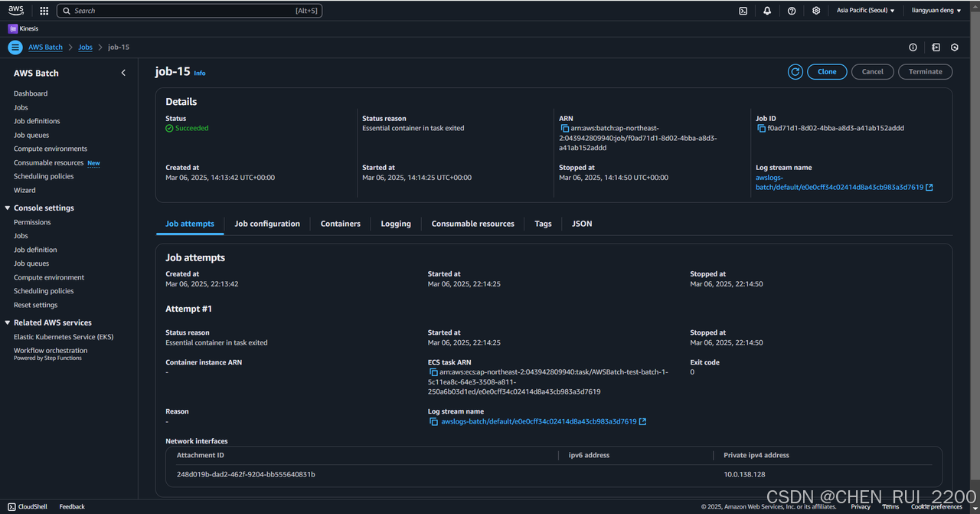Switch to the Logging tab

click(396, 224)
